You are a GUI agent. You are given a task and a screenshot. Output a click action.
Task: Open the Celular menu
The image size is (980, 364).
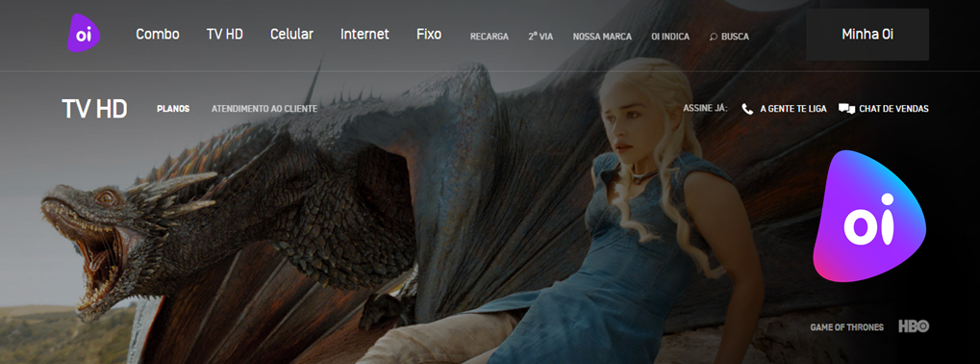point(291,35)
